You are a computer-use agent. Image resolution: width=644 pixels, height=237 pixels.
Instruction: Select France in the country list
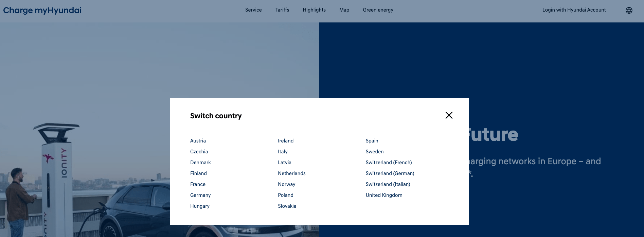coord(198,184)
